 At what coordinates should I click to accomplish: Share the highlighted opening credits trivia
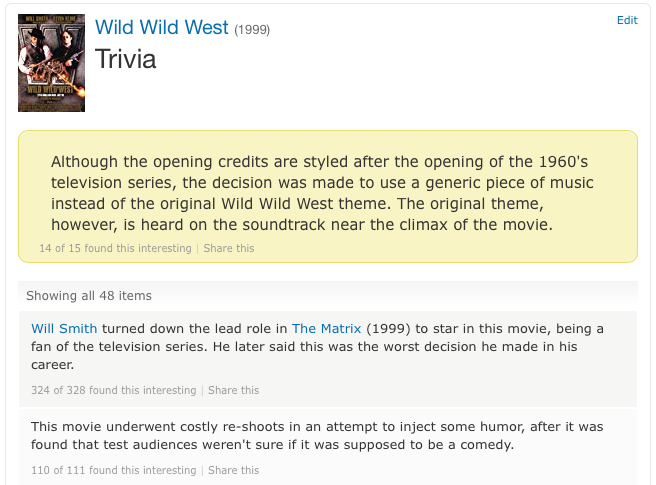(229, 248)
